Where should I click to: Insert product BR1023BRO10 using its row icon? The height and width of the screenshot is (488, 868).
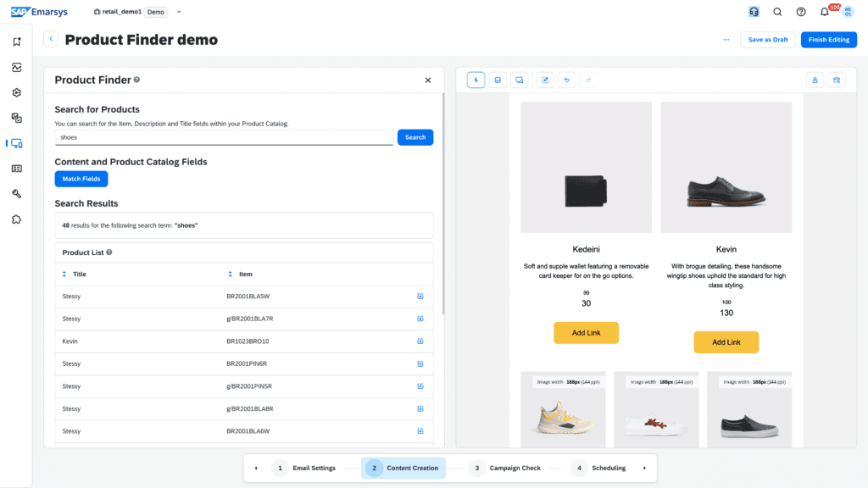(420, 341)
